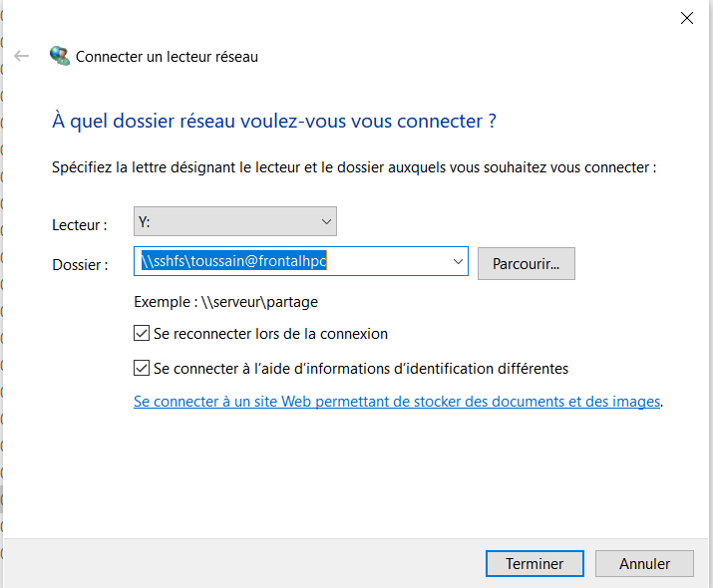Click the 'Spécifiez la lettre' instruction text

pos(354,167)
